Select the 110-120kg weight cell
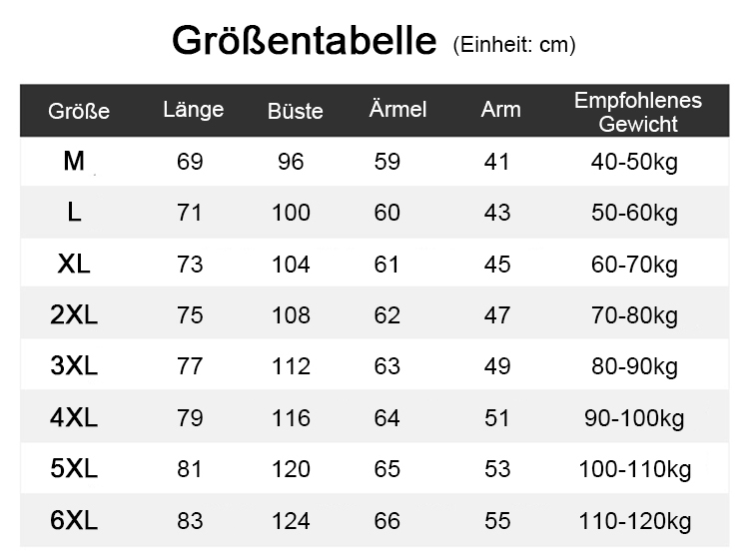This screenshot has width=749, height=560. click(x=635, y=521)
